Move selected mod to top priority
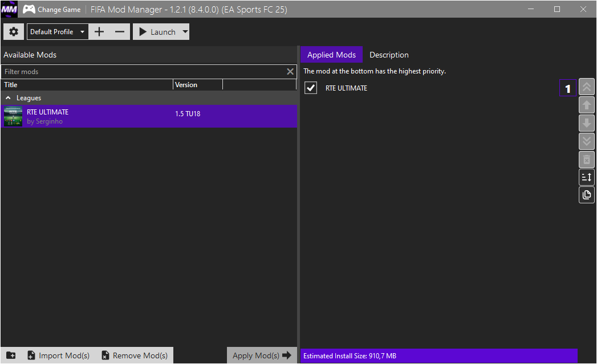Image resolution: width=597 pixels, height=364 pixels. pyautogui.click(x=587, y=87)
